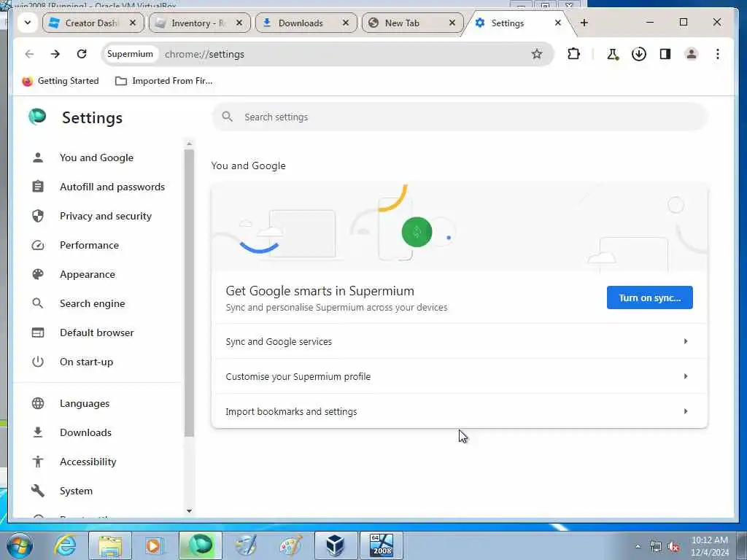Click sidebar scrollbar up arrow
The height and width of the screenshot is (560, 747).
click(x=189, y=144)
